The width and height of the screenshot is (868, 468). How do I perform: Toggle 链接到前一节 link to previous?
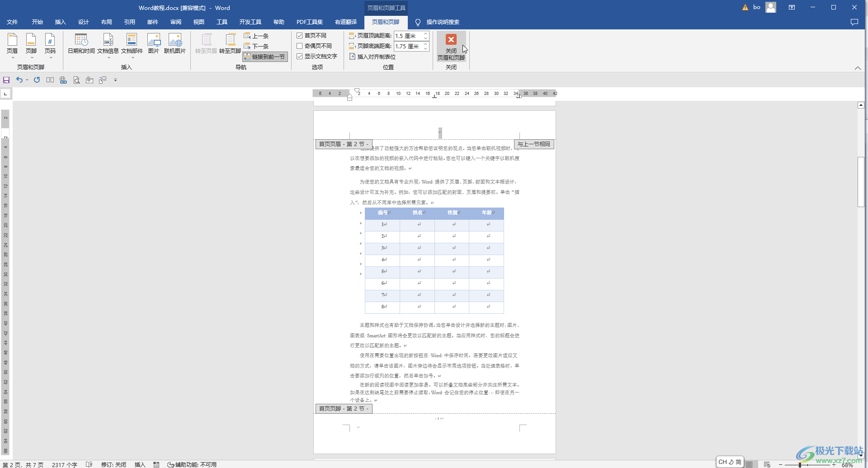coord(265,57)
